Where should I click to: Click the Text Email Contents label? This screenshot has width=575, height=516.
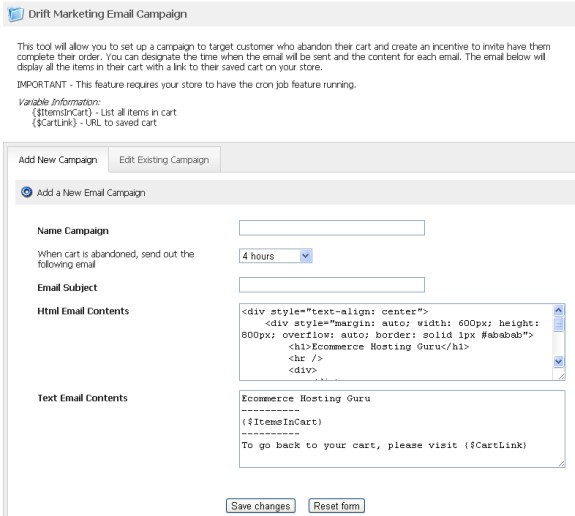(x=83, y=398)
